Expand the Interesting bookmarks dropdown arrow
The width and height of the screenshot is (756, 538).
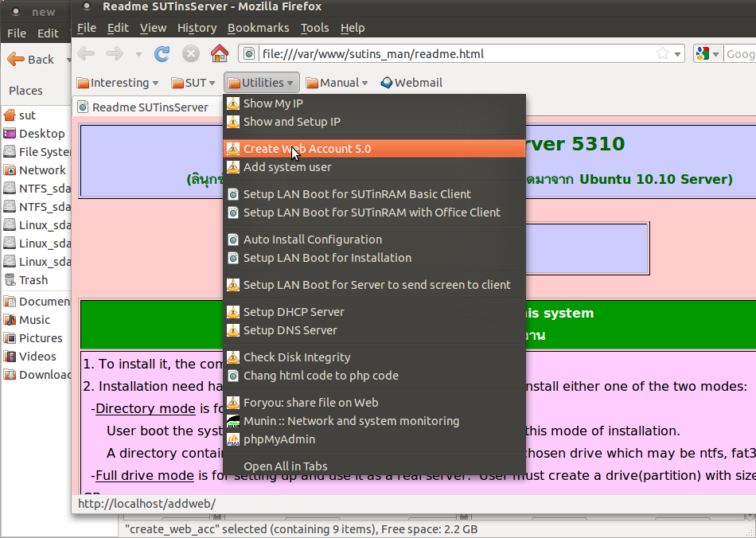tap(155, 84)
